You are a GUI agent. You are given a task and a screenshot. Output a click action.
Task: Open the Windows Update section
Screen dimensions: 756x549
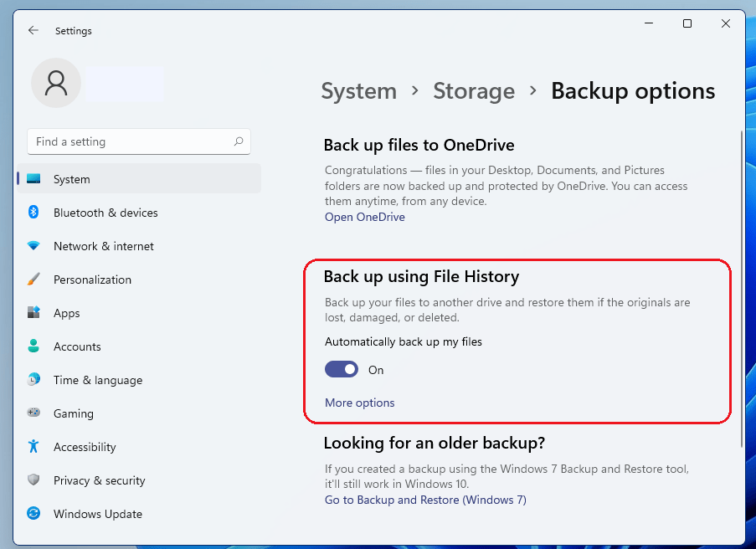(x=97, y=514)
